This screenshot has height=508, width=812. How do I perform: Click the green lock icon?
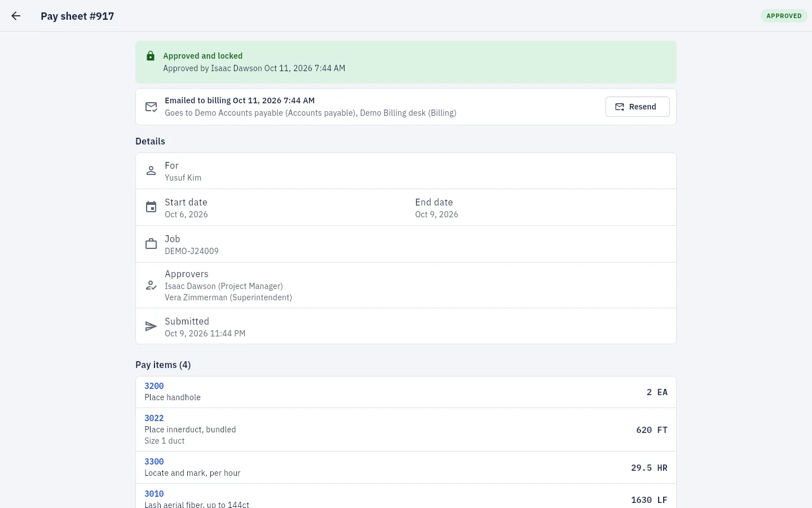point(151,56)
